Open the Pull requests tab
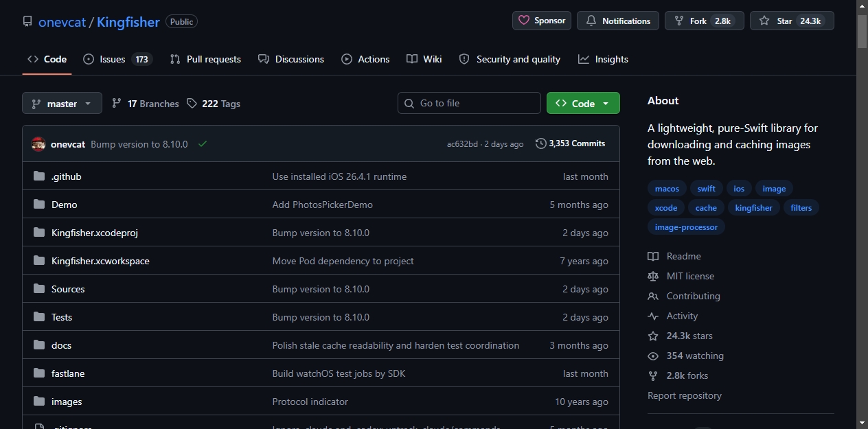The width and height of the screenshot is (868, 429). tap(205, 59)
